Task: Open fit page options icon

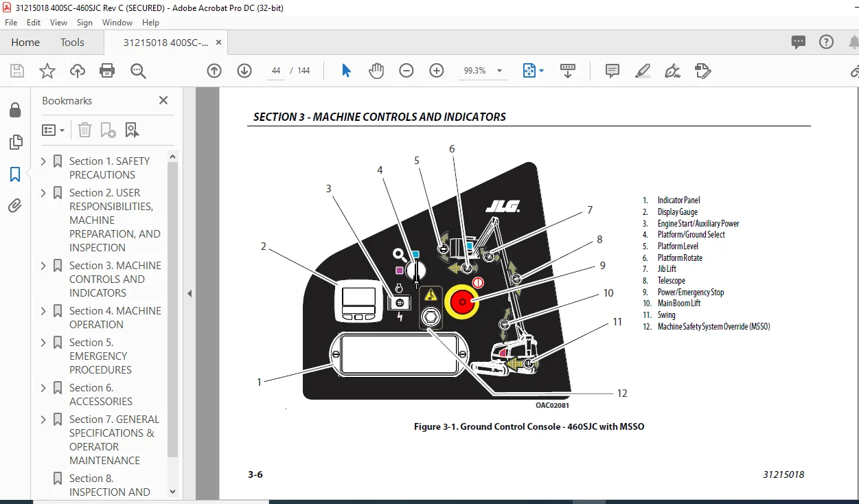Action: (x=533, y=71)
